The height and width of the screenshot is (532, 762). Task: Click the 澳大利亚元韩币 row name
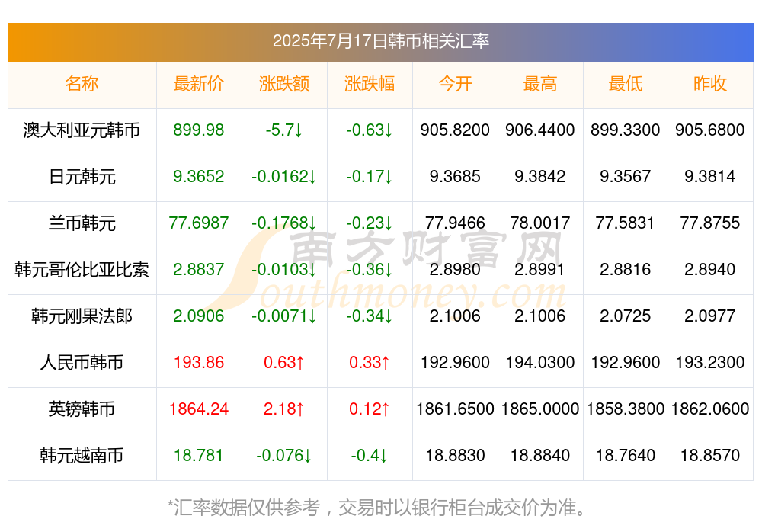[82, 130]
